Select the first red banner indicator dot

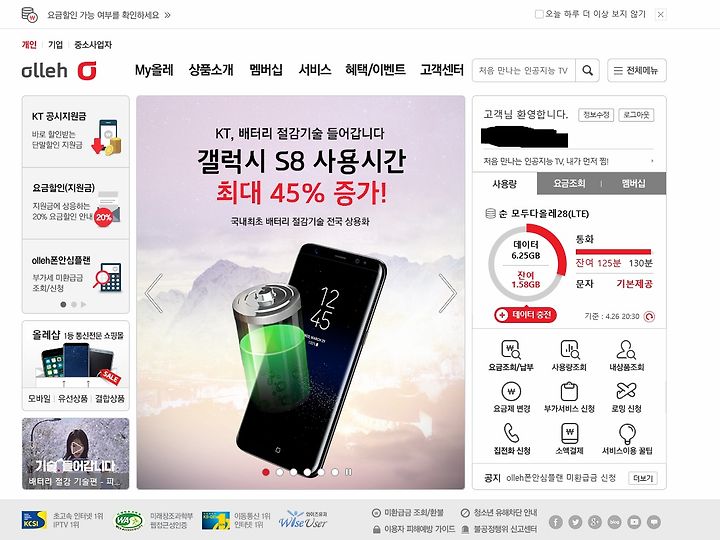tap(265, 472)
